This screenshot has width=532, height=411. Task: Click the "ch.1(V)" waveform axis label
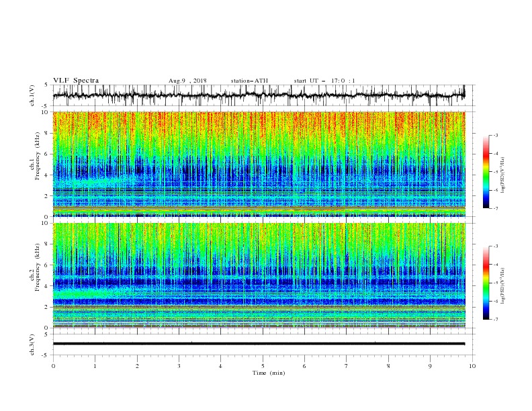[x=32, y=95]
